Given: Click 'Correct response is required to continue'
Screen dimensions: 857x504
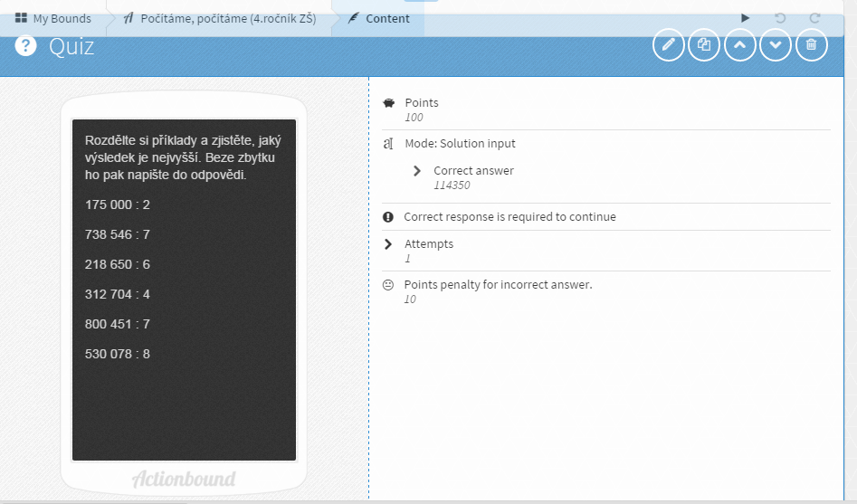Looking at the screenshot, I should click(509, 216).
